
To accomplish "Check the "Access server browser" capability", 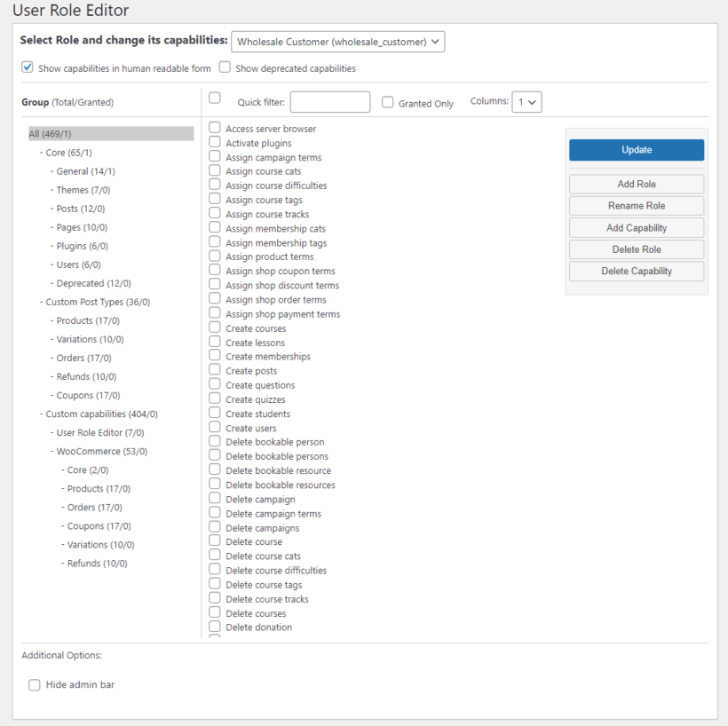I will pos(213,128).
